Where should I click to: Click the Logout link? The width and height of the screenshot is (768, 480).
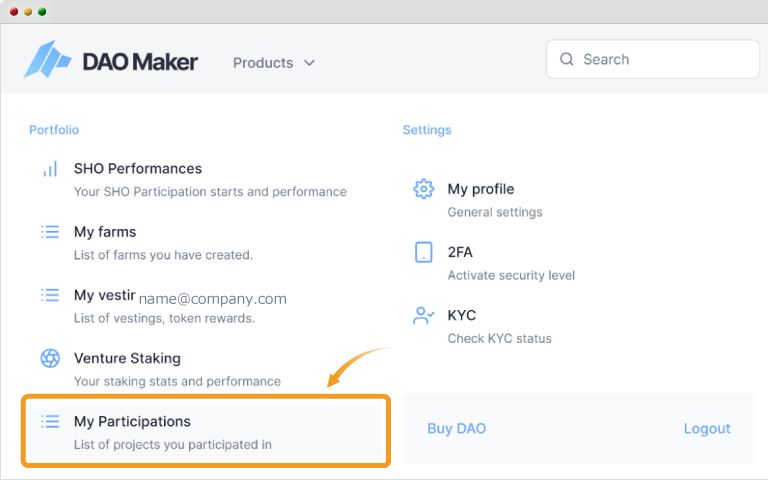pos(707,429)
